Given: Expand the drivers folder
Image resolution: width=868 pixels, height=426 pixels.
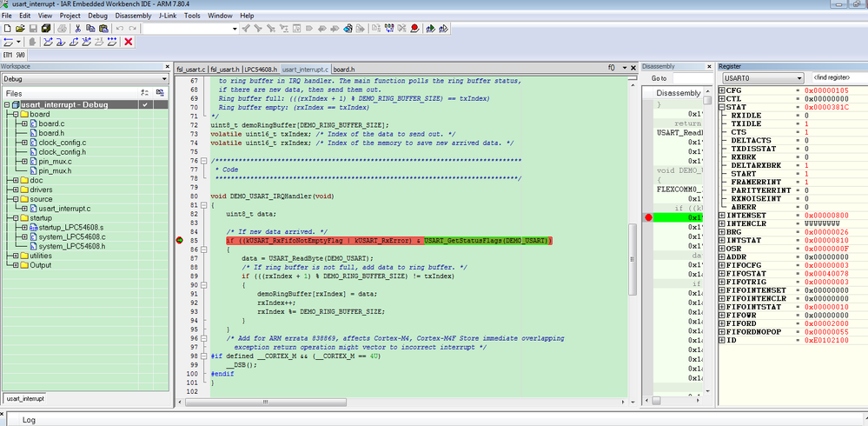Looking at the screenshot, I should coord(16,190).
